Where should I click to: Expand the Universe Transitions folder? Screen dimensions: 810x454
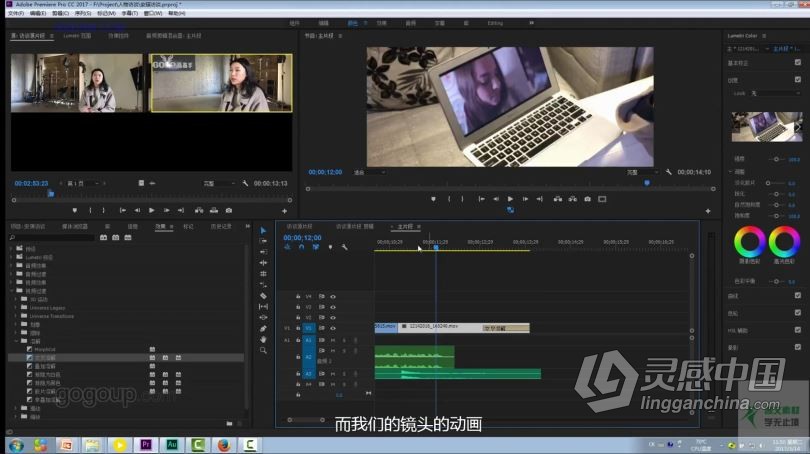[x=16, y=316]
